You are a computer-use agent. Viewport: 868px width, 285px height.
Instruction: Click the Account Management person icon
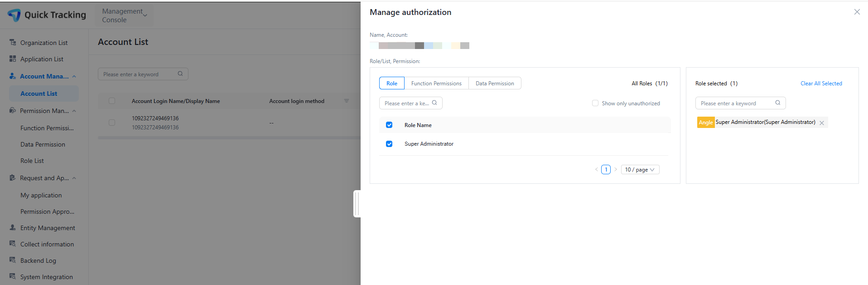click(13, 76)
